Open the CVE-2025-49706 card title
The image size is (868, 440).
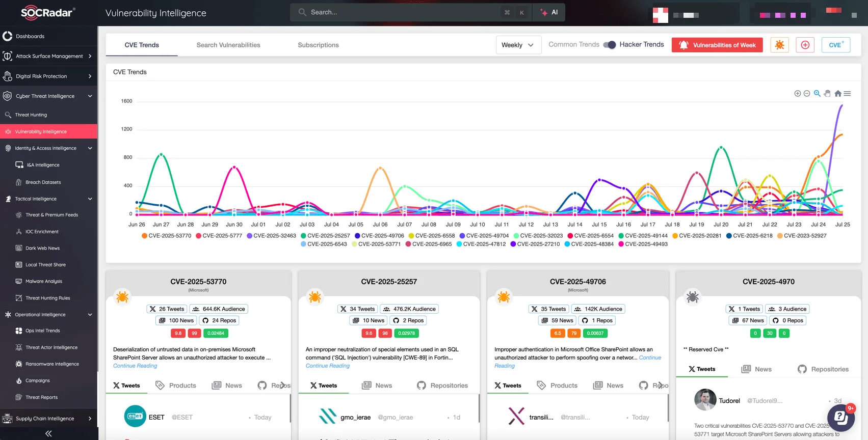(578, 282)
